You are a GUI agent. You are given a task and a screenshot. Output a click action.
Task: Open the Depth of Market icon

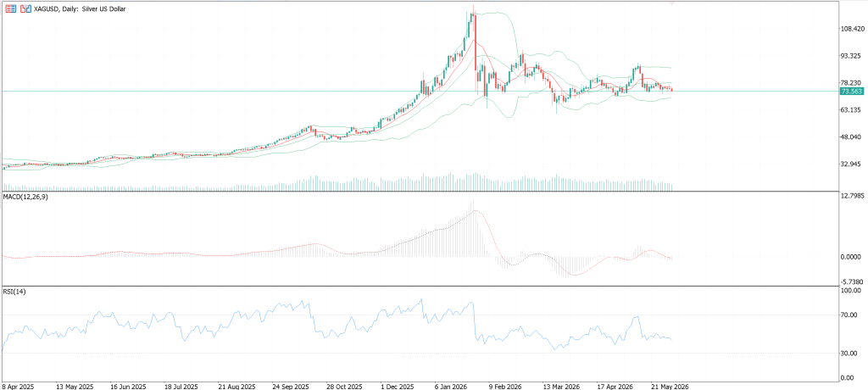pos(10,8)
